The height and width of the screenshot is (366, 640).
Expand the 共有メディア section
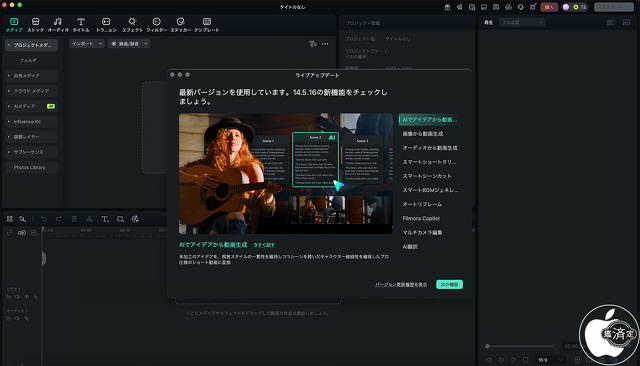tap(31, 75)
